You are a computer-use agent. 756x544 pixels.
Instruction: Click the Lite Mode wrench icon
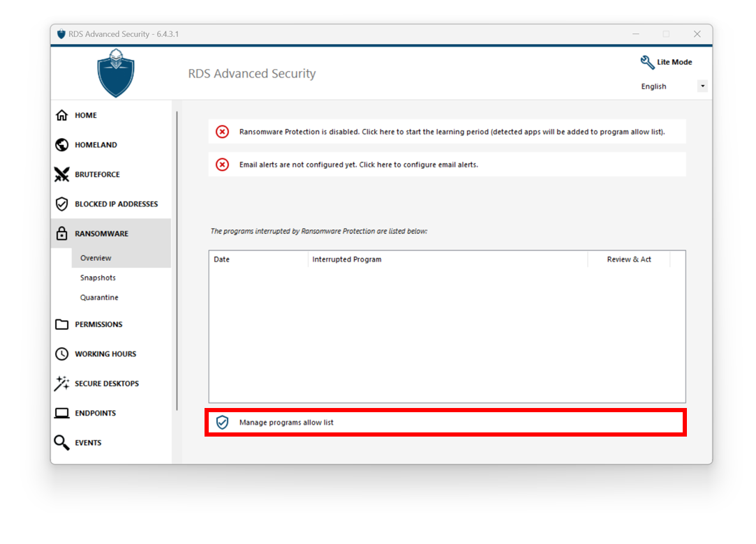point(647,62)
